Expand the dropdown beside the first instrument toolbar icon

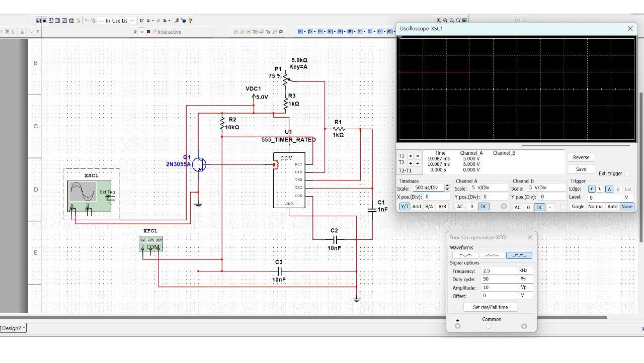point(304,31)
